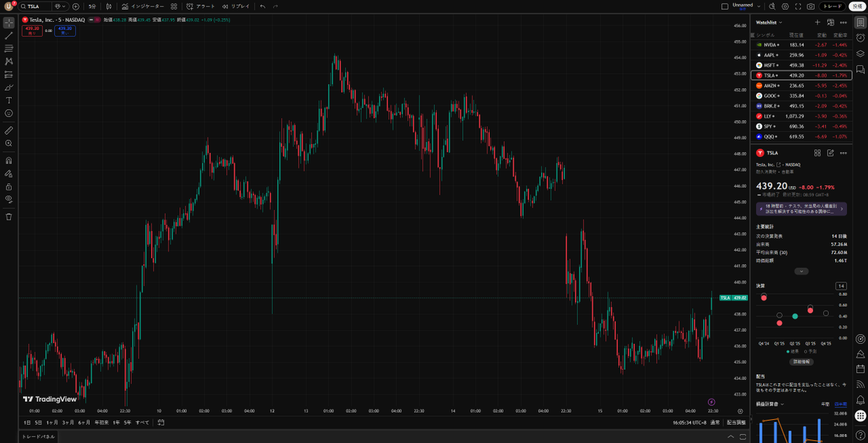Select the すべて date range

142,423
